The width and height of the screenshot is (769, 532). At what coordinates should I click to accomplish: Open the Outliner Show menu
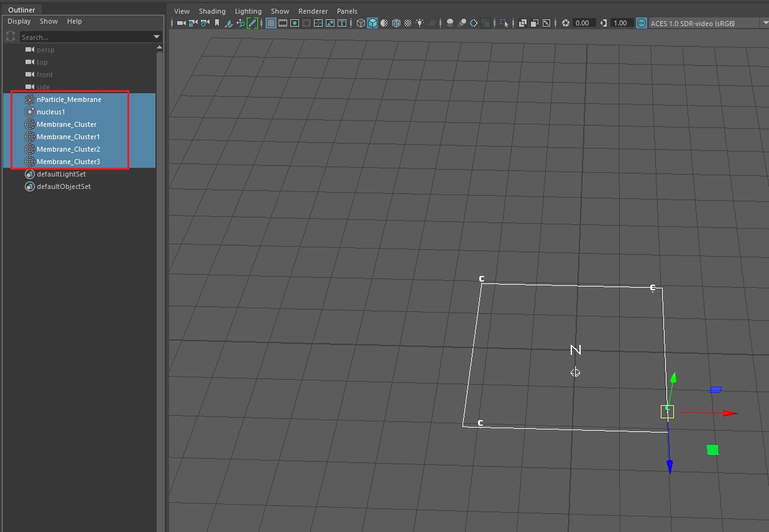(x=48, y=21)
